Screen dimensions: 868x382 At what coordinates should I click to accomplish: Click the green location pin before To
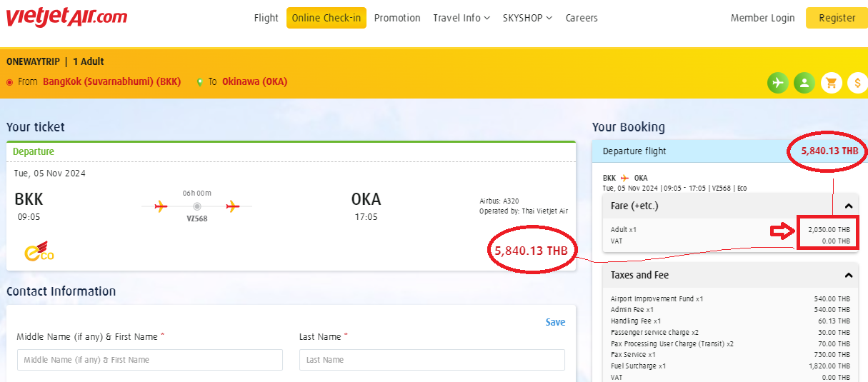(199, 82)
